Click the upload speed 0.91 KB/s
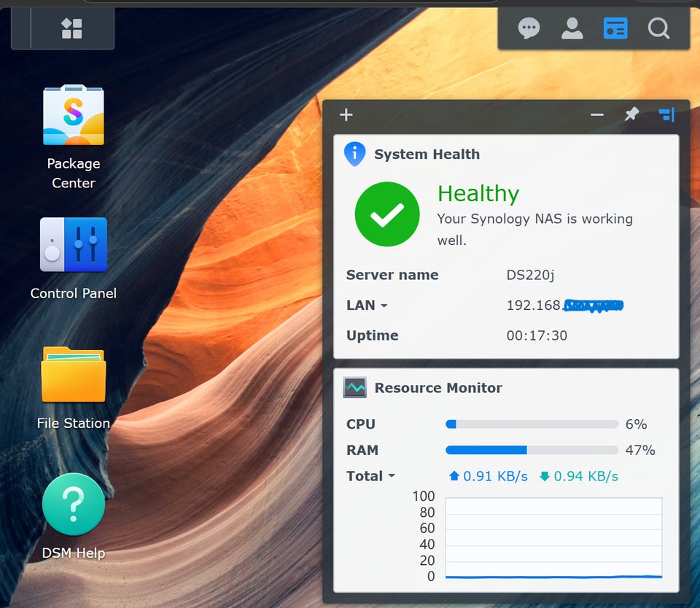The height and width of the screenshot is (608, 700). coord(489,476)
